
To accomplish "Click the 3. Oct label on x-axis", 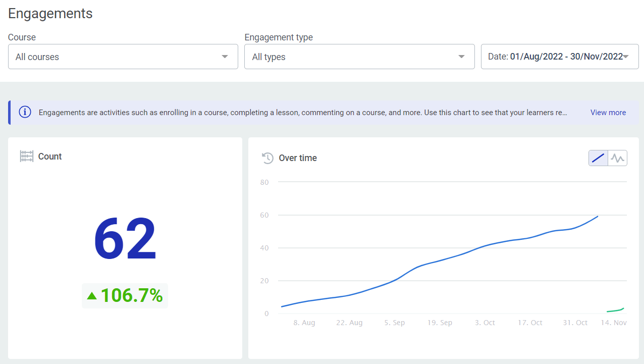I will click(x=485, y=323).
